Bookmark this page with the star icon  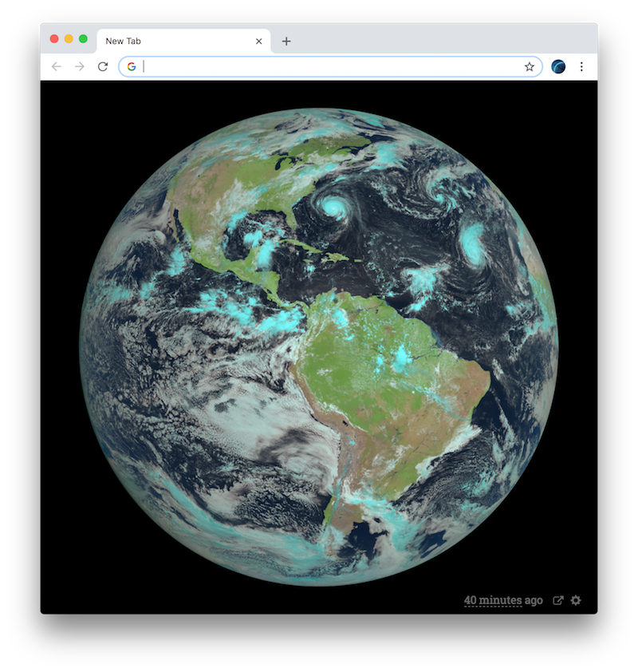point(530,66)
